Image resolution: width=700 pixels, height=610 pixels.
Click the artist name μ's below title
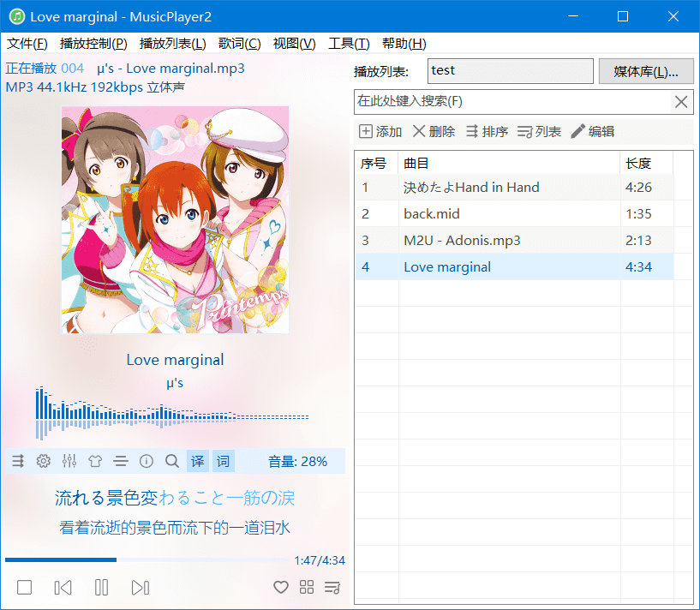[175, 383]
